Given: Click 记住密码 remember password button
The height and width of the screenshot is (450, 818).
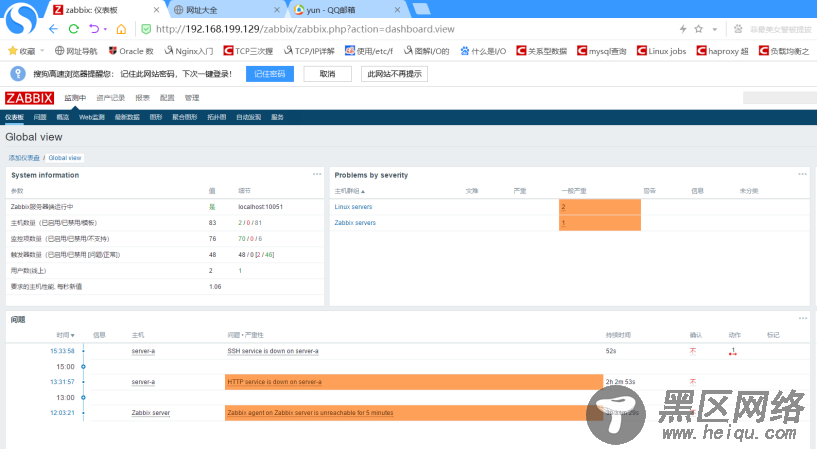Looking at the screenshot, I should pyautogui.click(x=270, y=74).
